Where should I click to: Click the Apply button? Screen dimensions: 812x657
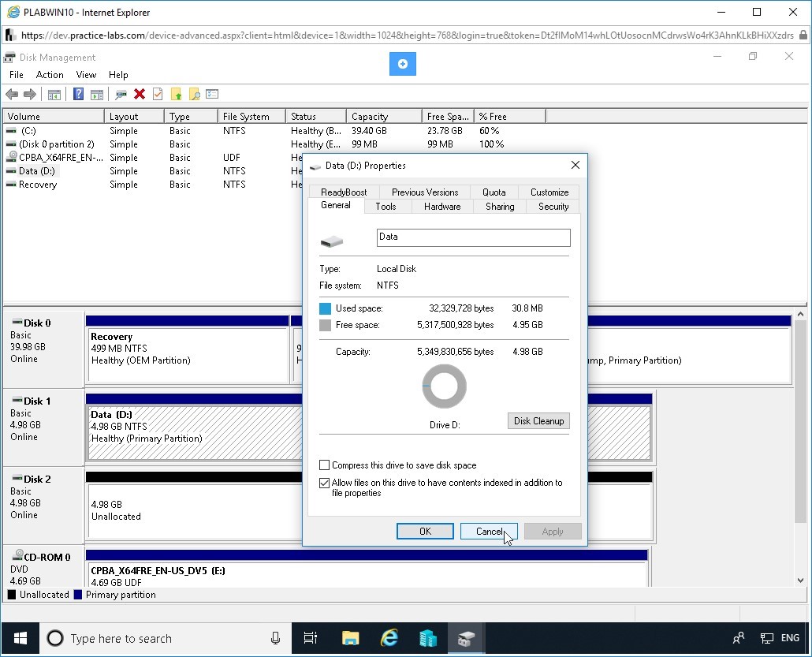[x=553, y=531]
